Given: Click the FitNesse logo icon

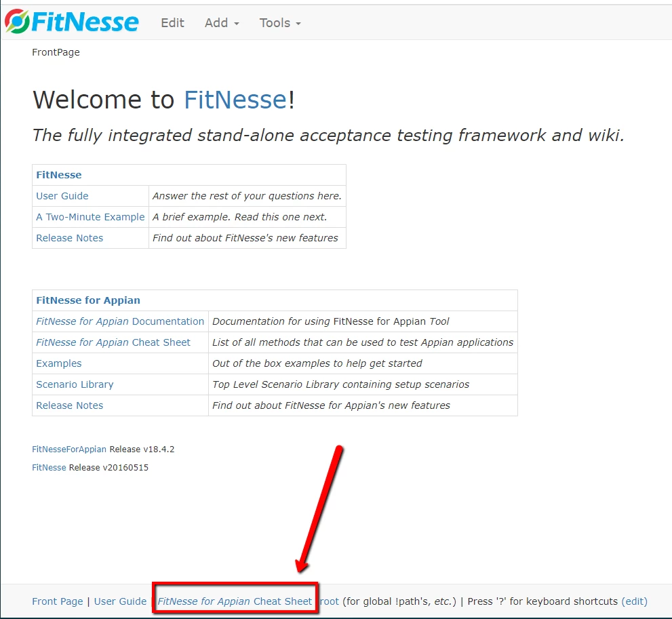Looking at the screenshot, I should click(17, 21).
